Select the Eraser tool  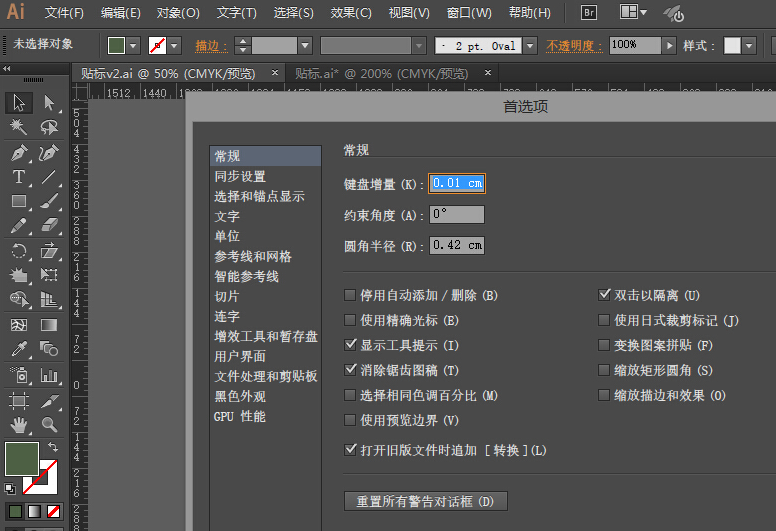[48, 226]
